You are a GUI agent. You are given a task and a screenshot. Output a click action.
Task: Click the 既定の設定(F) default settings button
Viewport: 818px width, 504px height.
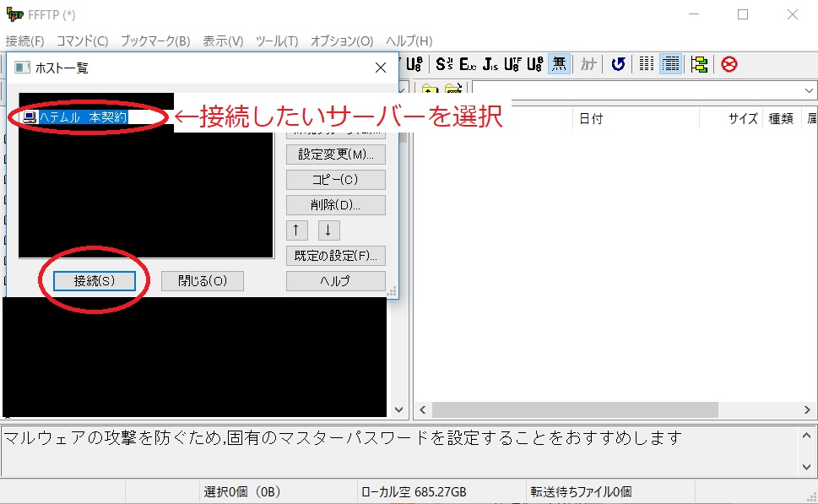(336, 255)
